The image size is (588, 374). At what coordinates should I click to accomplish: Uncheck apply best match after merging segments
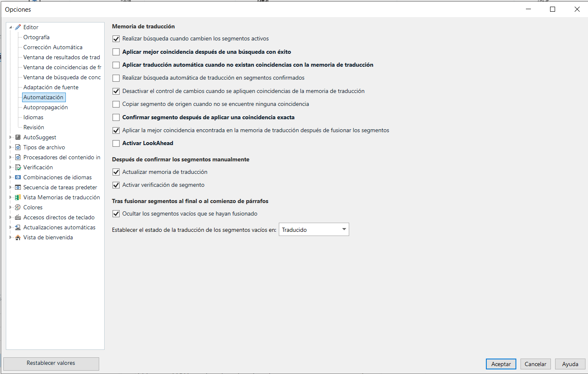point(116,131)
